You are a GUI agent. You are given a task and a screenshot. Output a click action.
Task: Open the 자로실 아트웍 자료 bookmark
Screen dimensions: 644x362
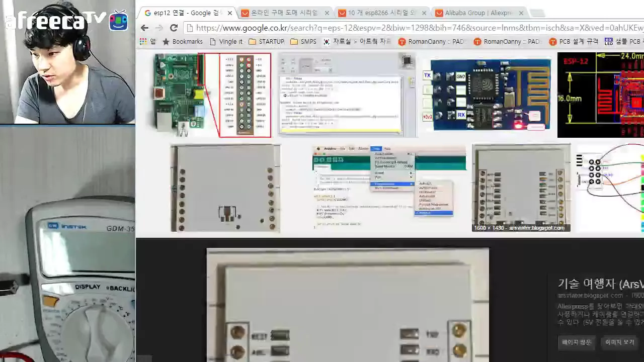point(357,41)
